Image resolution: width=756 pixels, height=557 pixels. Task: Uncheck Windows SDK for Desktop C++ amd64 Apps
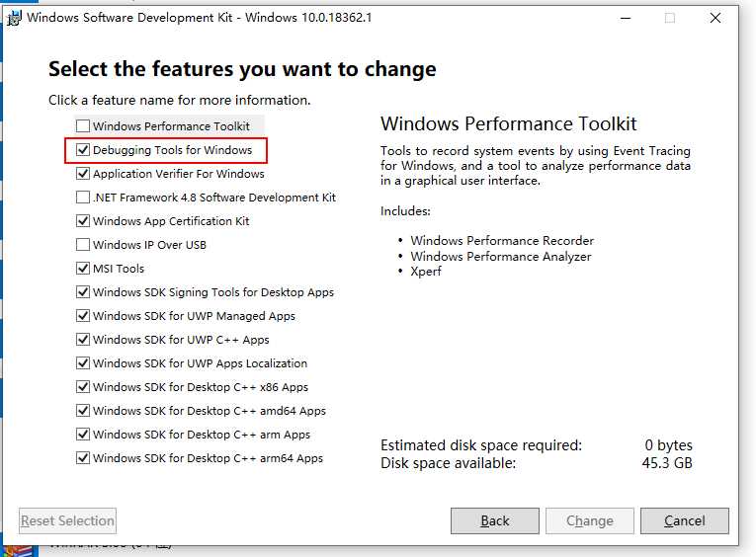pyautogui.click(x=83, y=411)
